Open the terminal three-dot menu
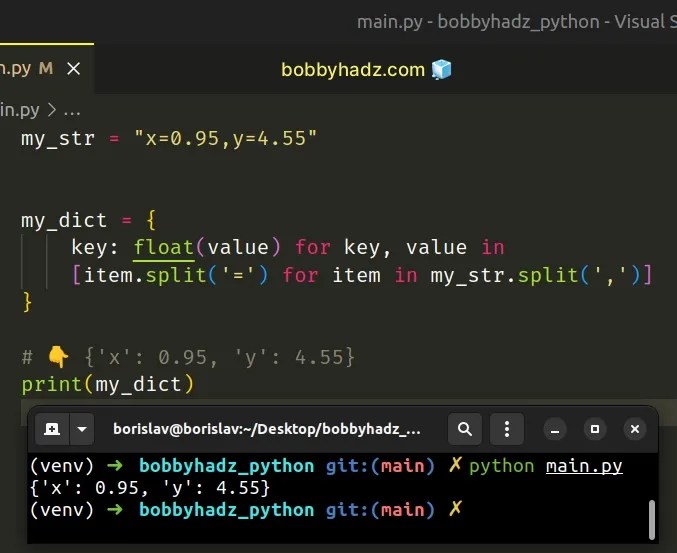677x553 pixels. 507,429
